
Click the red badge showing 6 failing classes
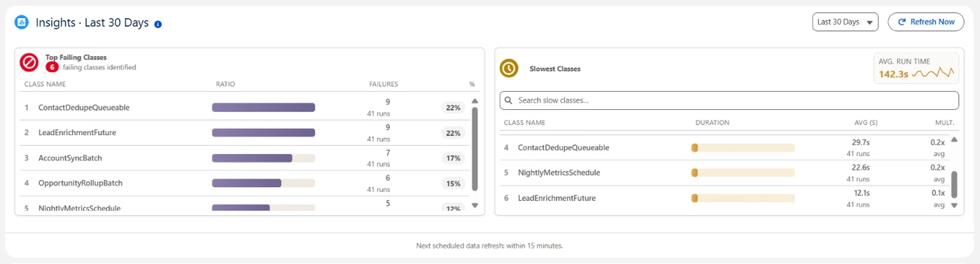(x=52, y=67)
